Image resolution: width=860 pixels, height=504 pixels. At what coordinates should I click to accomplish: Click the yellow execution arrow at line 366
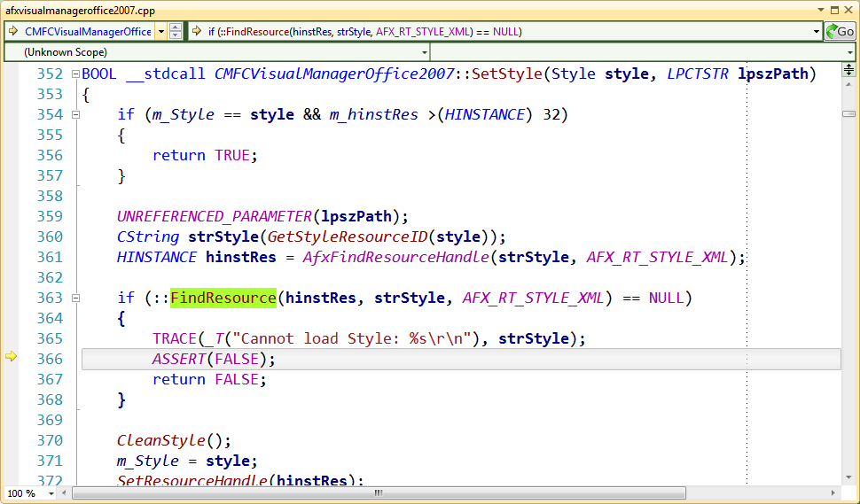coord(11,357)
